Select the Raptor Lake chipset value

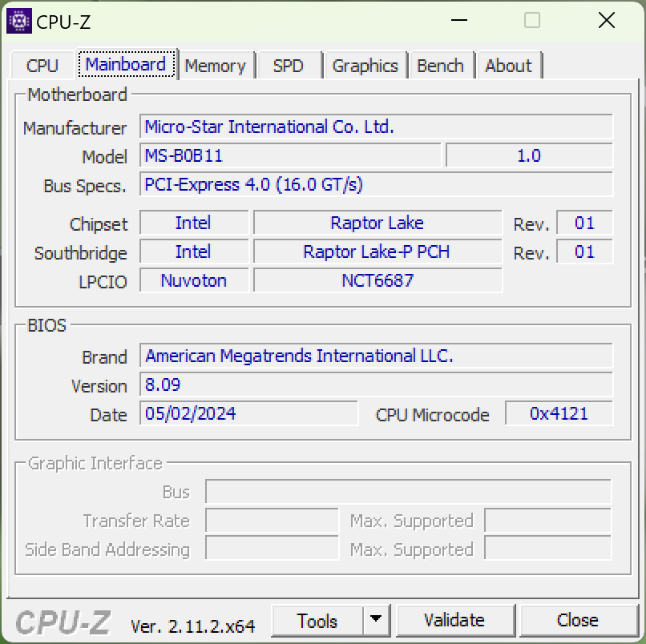378,223
